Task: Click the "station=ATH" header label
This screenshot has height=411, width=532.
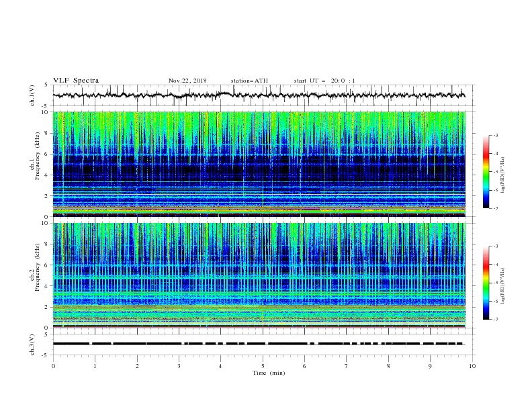Action: pyautogui.click(x=249, y=81)
